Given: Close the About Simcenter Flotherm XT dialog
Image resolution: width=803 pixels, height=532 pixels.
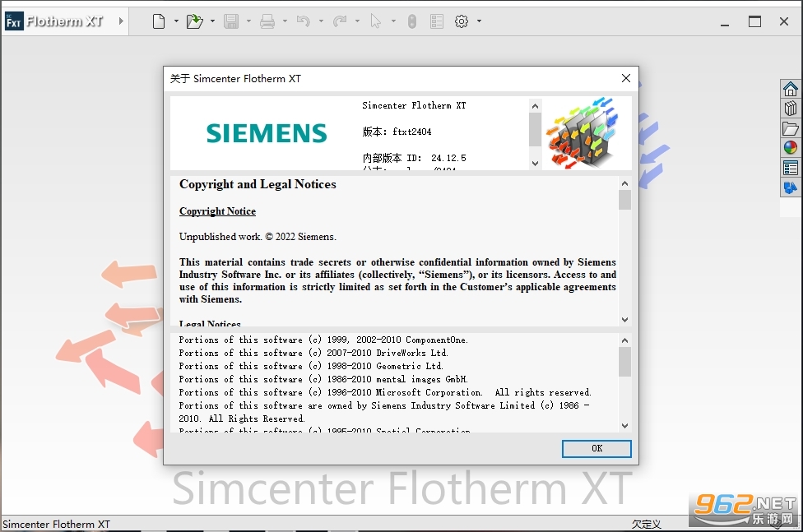Looking at the screenshot, I should pos(626,78).
